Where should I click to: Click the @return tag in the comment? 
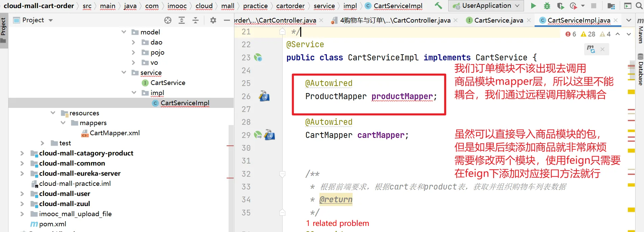(x=336, y=200)
